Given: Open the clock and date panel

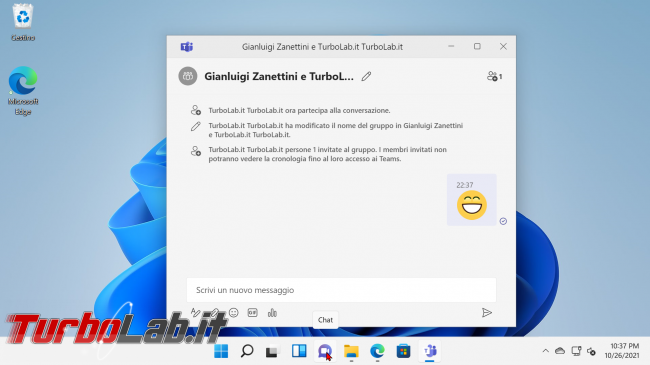Looking at the screenshot, I should point(621,351).
